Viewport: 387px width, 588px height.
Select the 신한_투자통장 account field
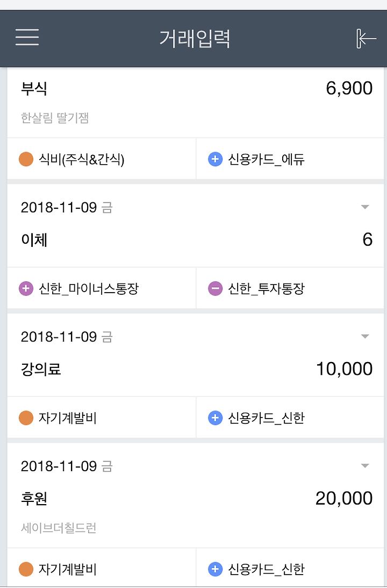coord(290,288)
